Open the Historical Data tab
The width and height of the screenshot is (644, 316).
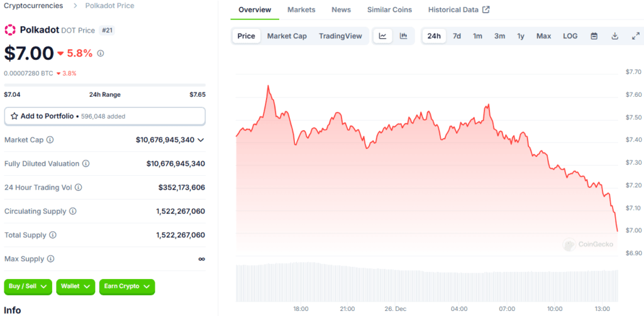(458, 9)
